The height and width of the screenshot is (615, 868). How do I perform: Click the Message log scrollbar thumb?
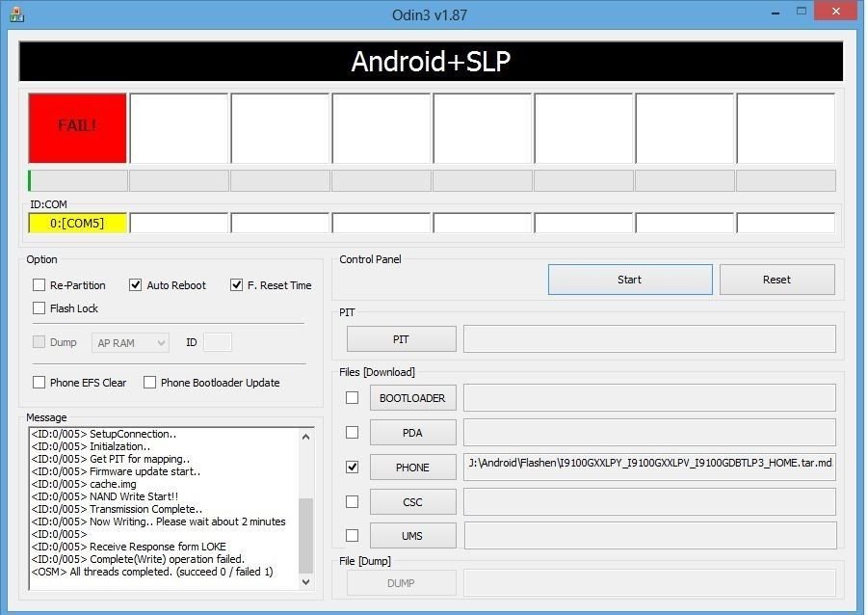click(305, 535)
